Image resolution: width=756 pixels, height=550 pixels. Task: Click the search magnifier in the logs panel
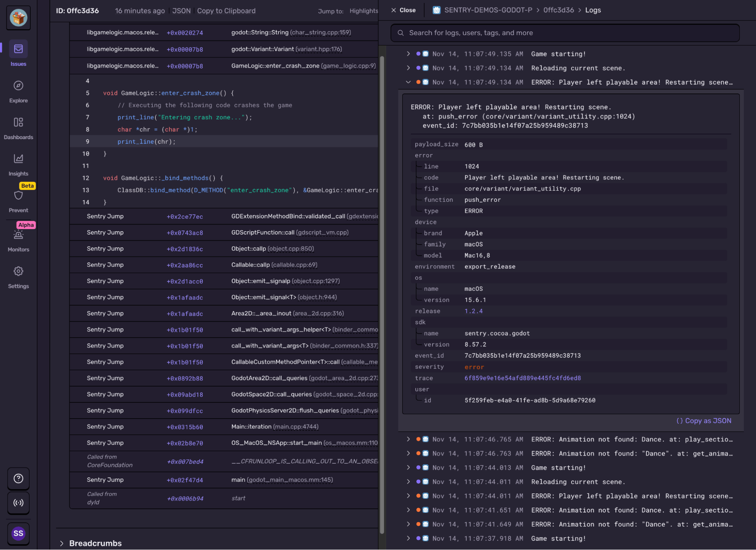(x=401, y=33)
